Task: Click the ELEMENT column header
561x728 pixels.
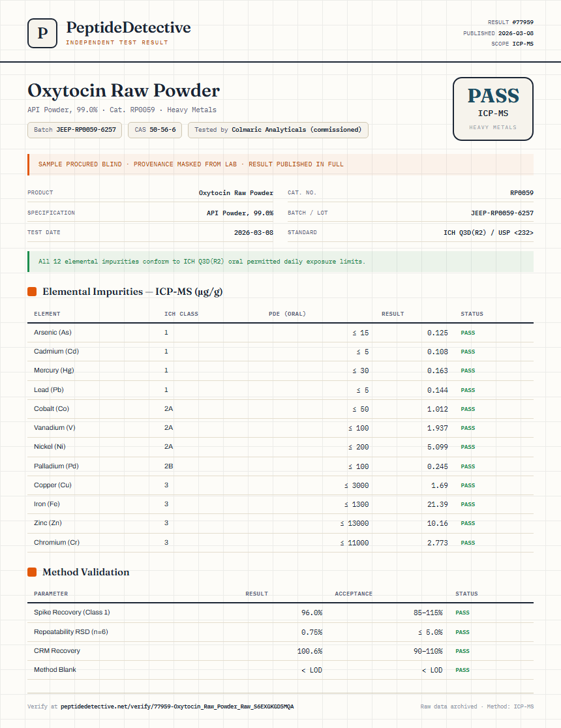Action: 47,314
